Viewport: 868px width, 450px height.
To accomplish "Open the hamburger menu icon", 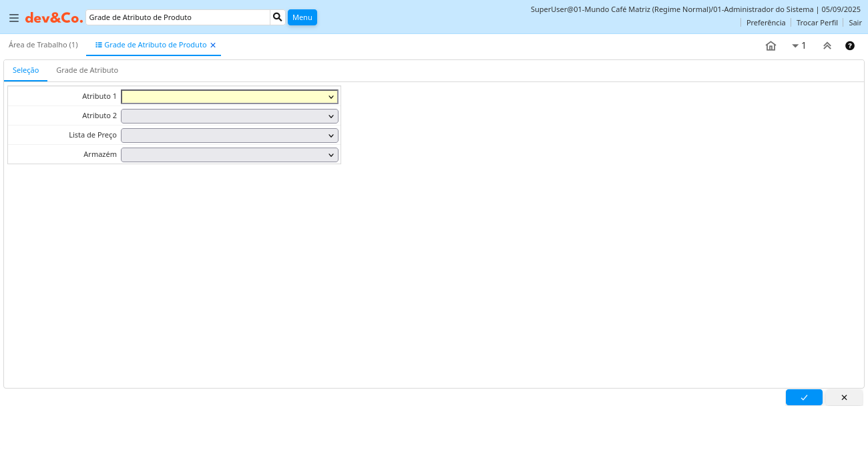I will pos(14,18).
